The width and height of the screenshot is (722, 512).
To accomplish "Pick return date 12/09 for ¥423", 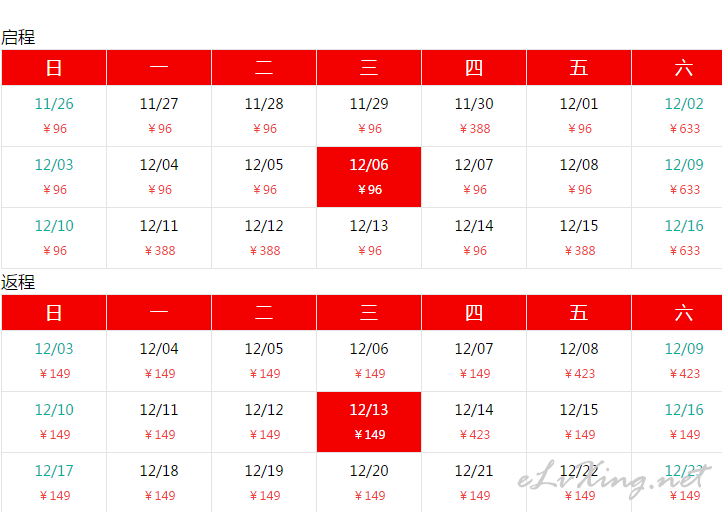I will point(677,361).
